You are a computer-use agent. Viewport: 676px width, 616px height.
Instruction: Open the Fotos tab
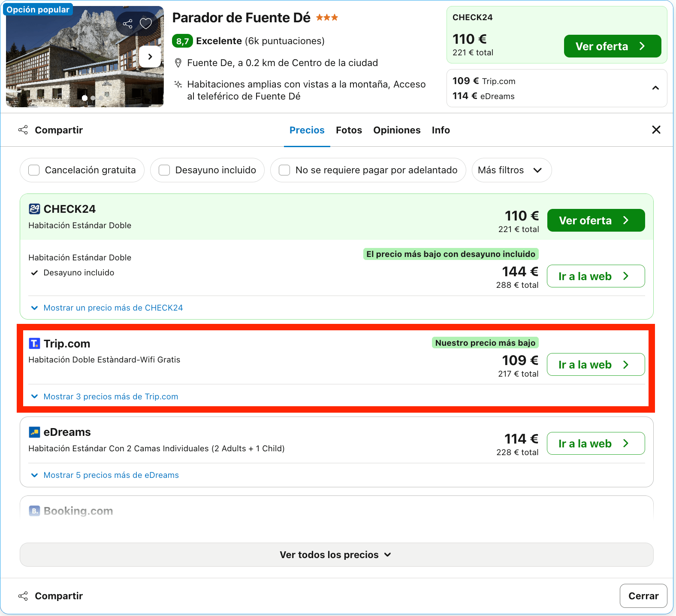point(349,130)
